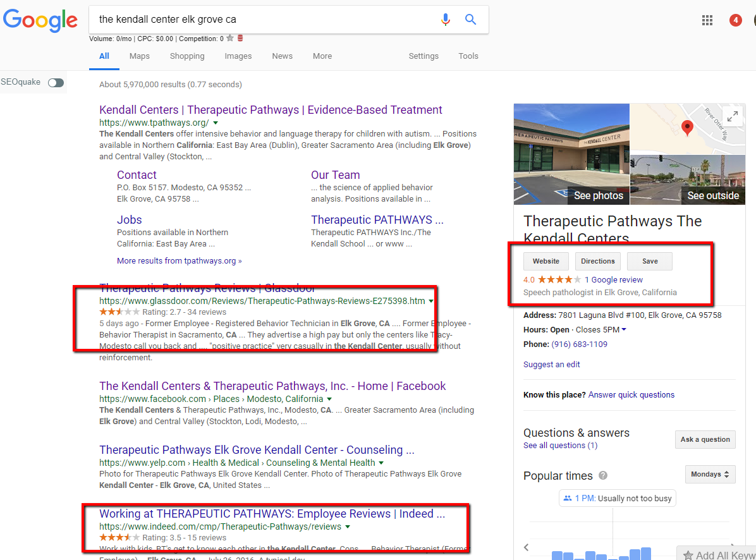Open the Indeed Employee Reviews result
The image size is (756, 560).
[x=272, y=514]
